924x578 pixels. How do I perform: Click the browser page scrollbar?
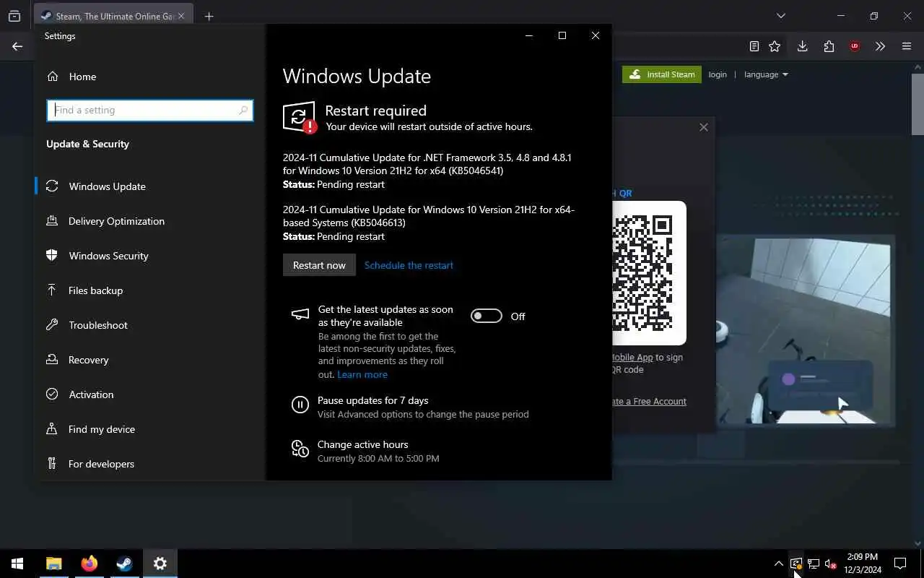tap(918, 105)
